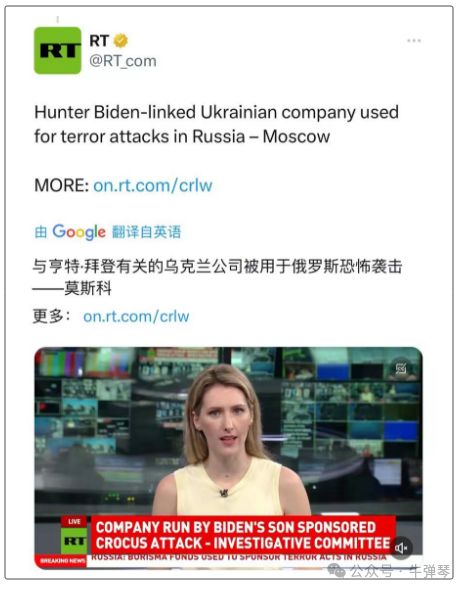465x590 pixels.
Task: Click the RT logo in the video banner
Action: coord(74,541)
